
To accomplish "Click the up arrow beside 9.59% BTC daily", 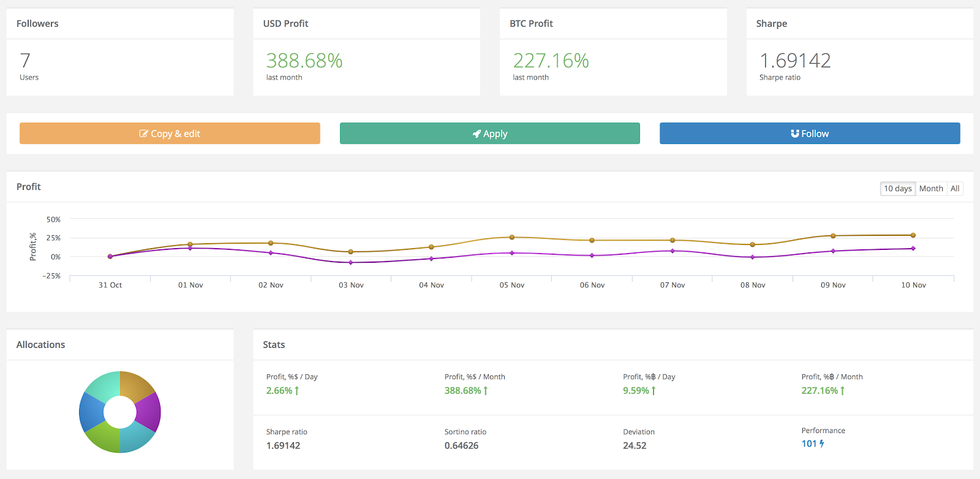I will [x=654, y=390].
